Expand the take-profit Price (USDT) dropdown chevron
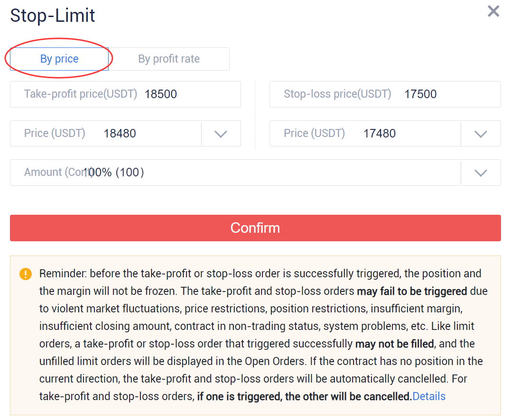 click(221, 134)
